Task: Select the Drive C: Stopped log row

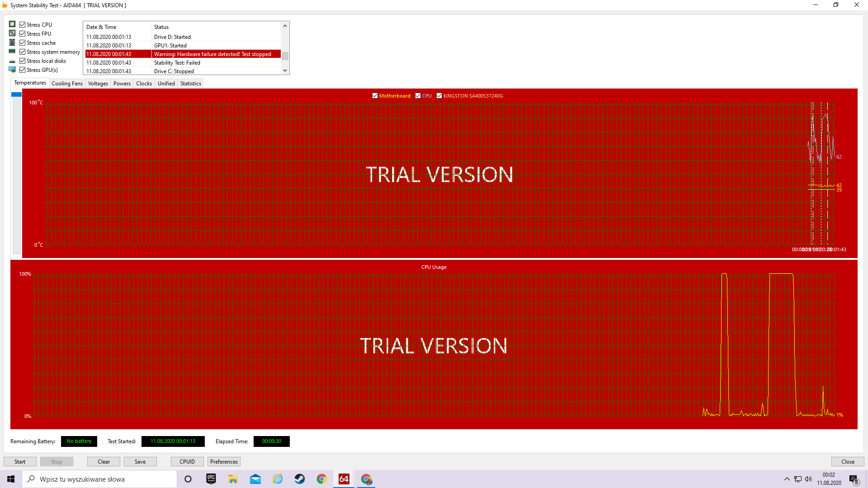Action: [183, 71]
